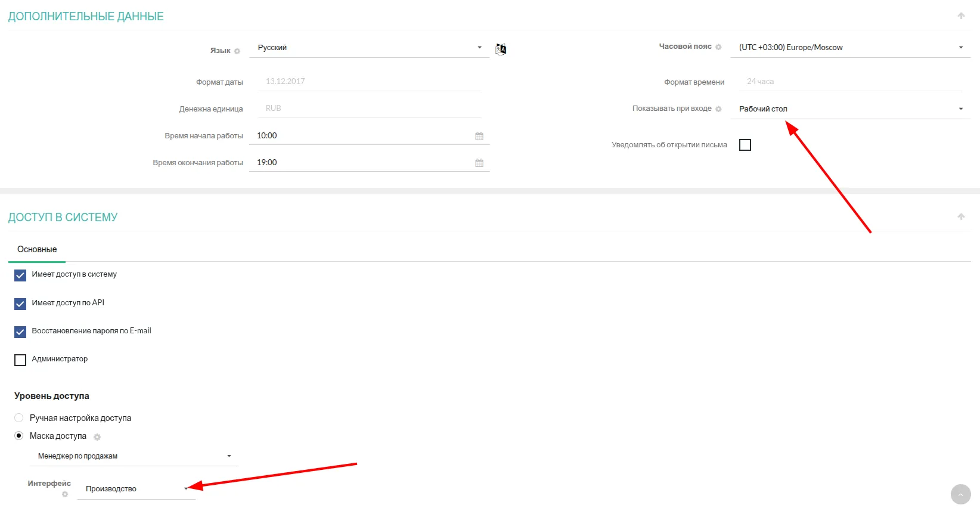This screenshot has width=980, height=511.
Task: Click gear icon next to Маска доступа
Action: pos(97,437)
